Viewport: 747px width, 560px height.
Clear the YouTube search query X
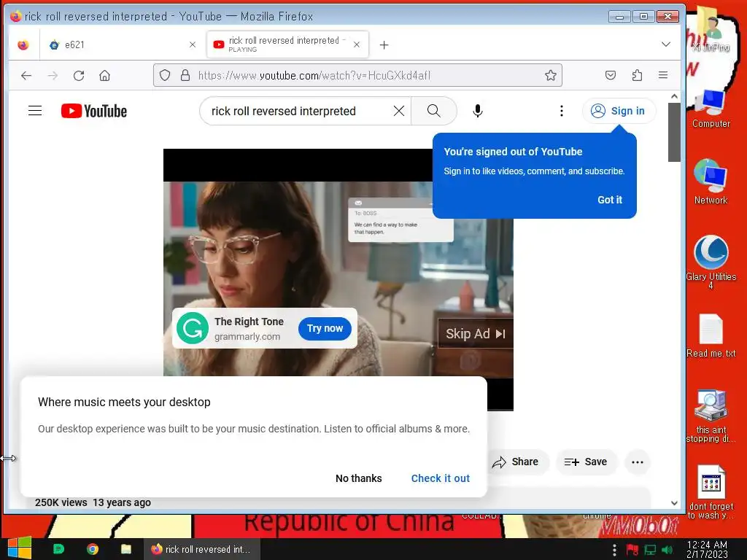pos(399,111)
